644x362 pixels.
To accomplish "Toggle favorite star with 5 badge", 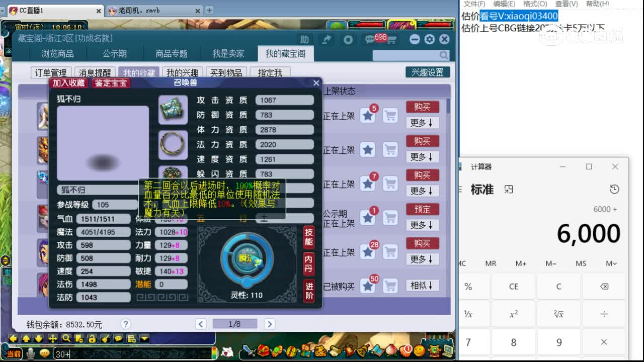I will [x=368, y=116].
